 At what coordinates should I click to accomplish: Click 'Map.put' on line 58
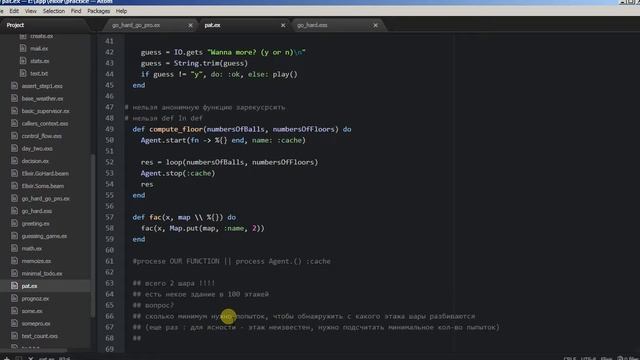click(184, 228)
